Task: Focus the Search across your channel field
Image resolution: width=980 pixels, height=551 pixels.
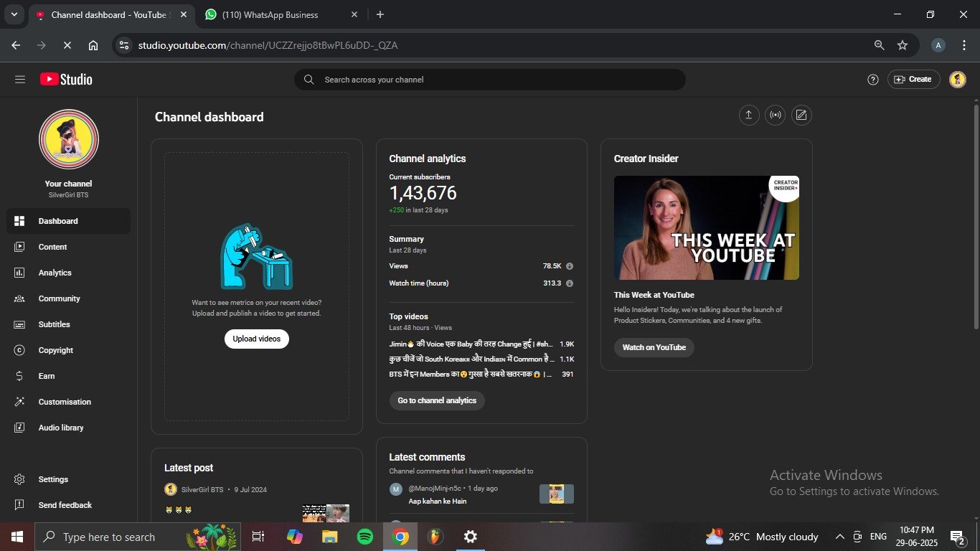Action: click(x=490, y=80)
